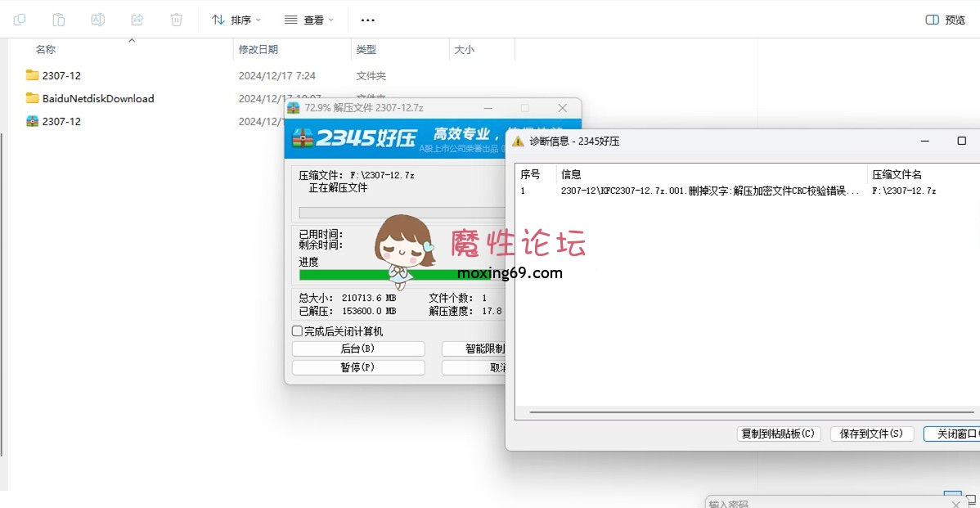Click the BaiduNetdiskDownload folder icon
Screen dimensions: 980x508
pyautogui.click(x=32, y=98)
